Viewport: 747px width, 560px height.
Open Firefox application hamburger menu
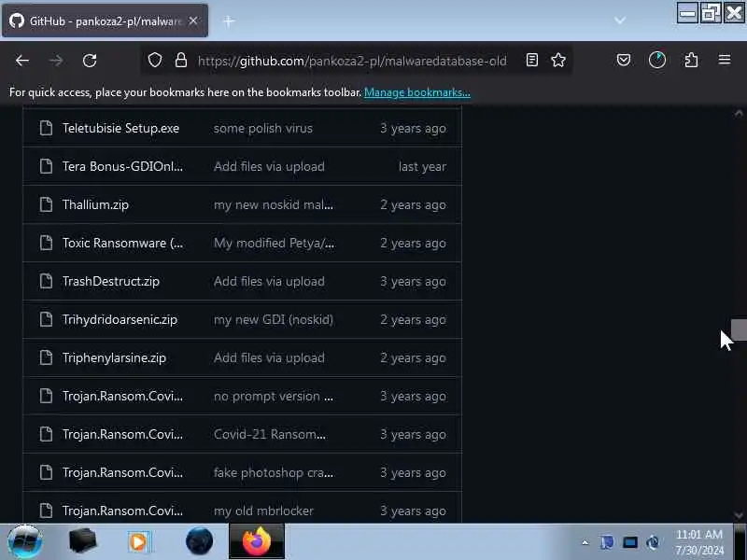(x=725, y=60)
